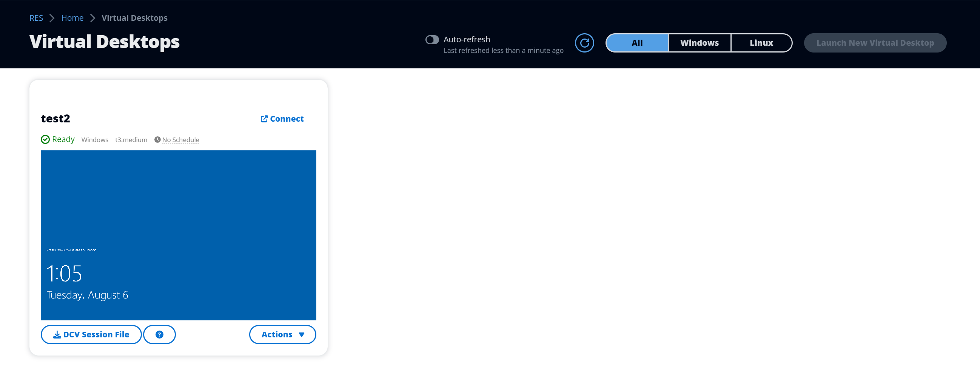This screenshot has height=388, width=980.
Task: Click the clock icon beside No Schedule
Action: click(x=157, y=139)
